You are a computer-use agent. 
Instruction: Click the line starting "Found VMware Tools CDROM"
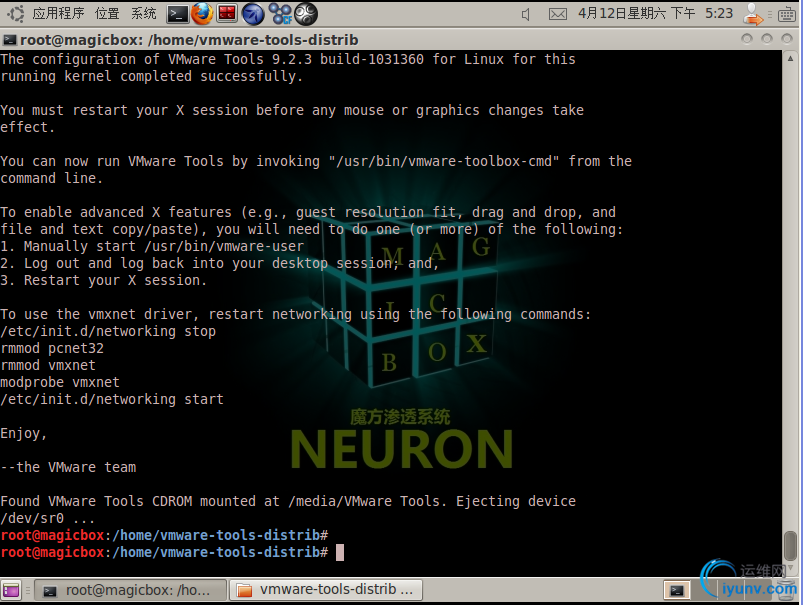click(x=288, y=501)
